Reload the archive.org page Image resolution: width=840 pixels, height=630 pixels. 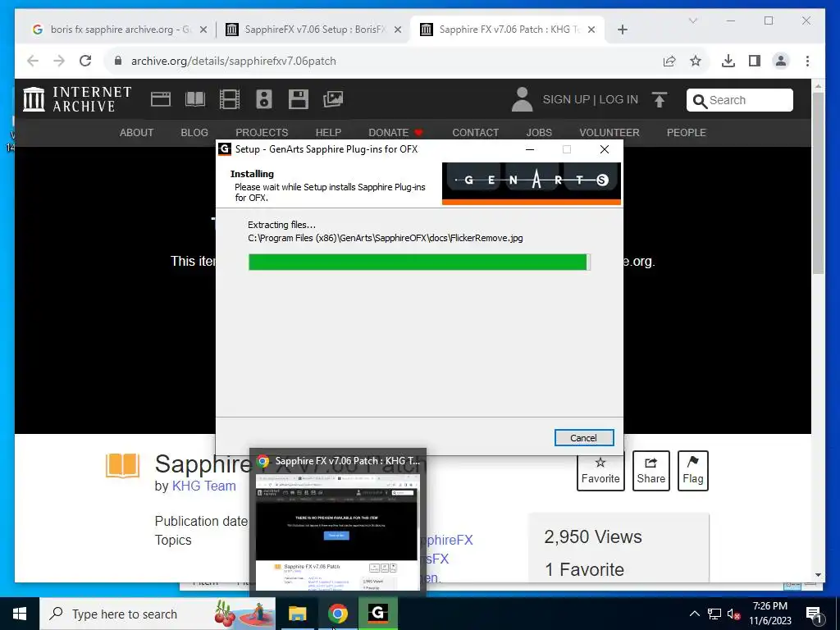(x=85, y=61)
